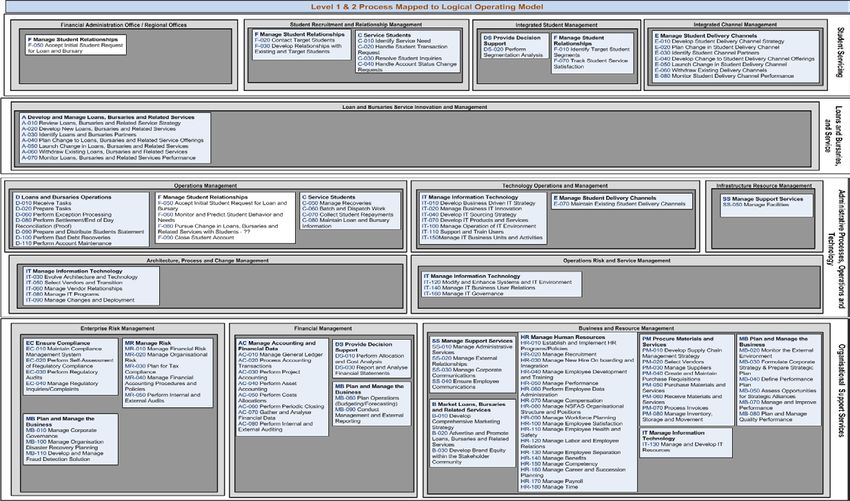Select IT-110 Support and Train Users

(x=463, y=232)
